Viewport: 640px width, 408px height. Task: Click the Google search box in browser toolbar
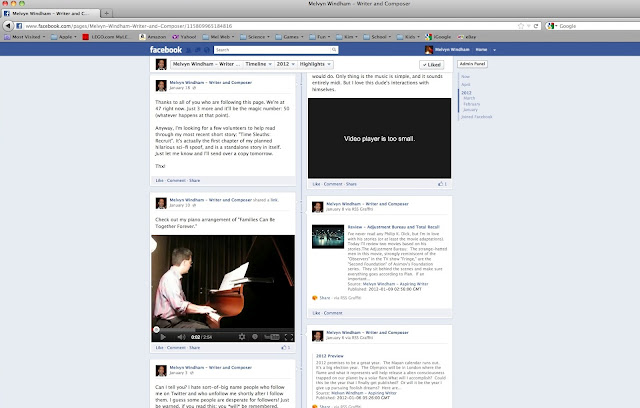tap(599, 26)
